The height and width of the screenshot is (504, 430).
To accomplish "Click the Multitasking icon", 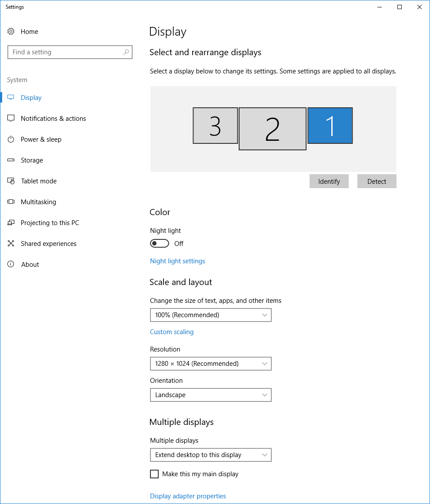I will pos(11,202).
